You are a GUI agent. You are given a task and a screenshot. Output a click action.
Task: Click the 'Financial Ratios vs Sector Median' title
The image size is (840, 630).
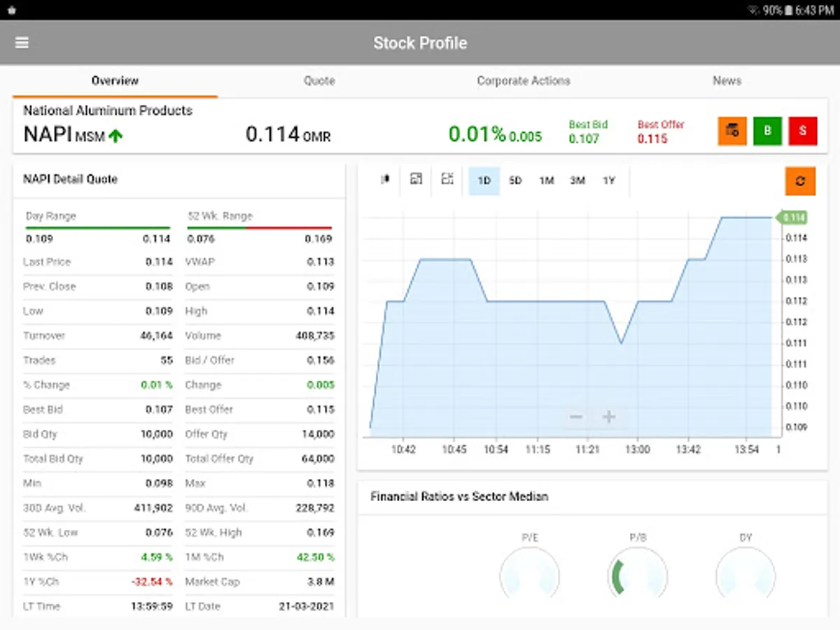click(x=459, y=496)
